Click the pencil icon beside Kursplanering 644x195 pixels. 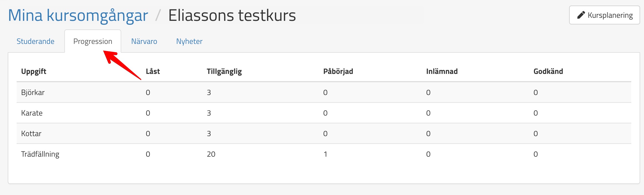tap(581, 15)
